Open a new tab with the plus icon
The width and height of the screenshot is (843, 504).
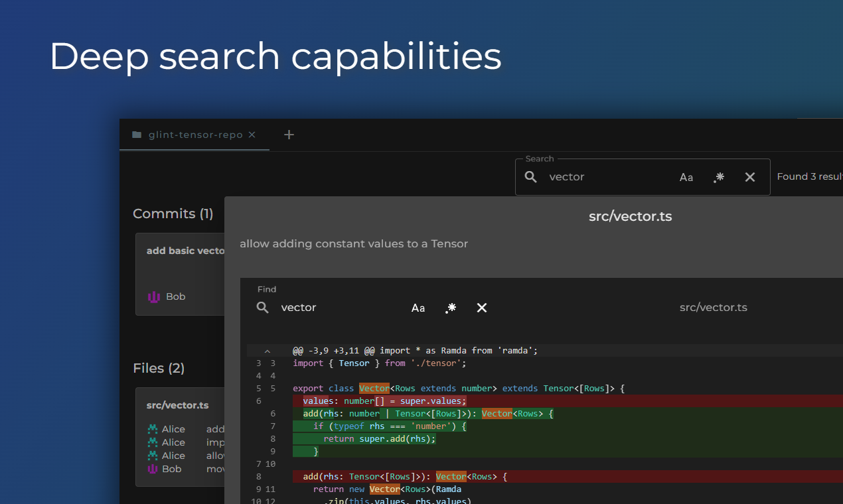pos(289,134)
